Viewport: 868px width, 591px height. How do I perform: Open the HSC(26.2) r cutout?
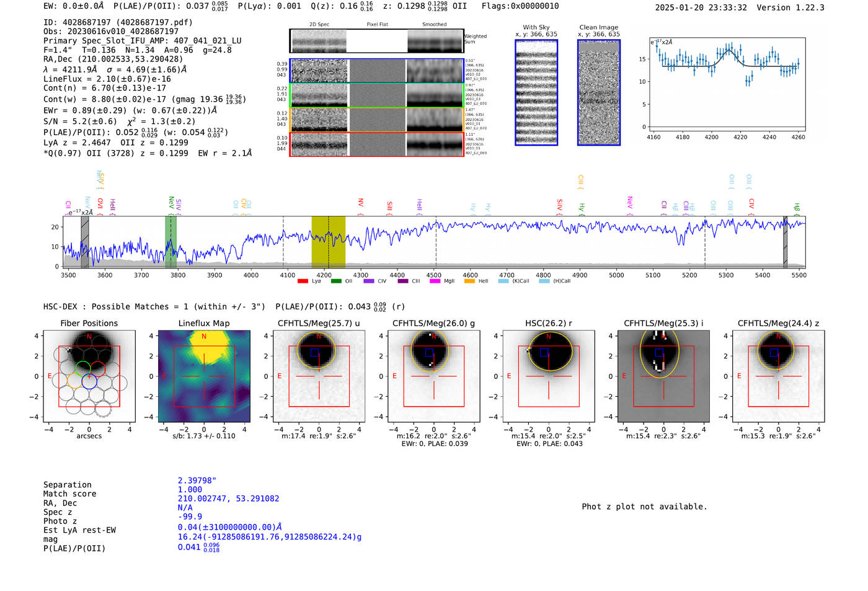pos(548,377)
